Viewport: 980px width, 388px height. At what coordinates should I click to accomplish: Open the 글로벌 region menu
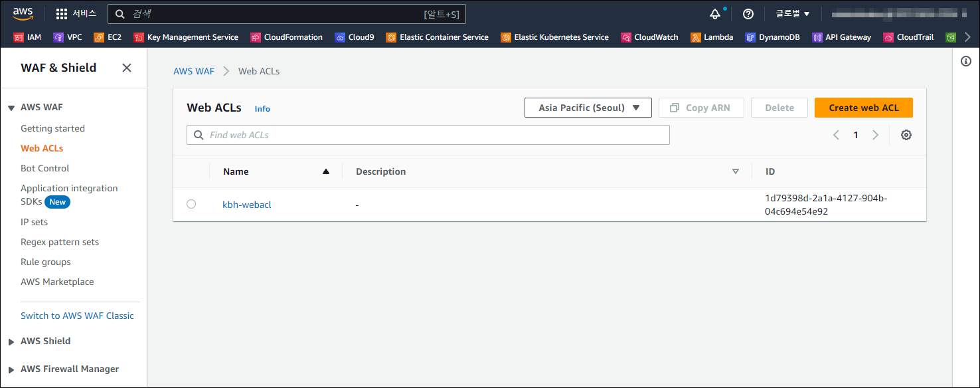pyautogui.click(x=793, y=14)
